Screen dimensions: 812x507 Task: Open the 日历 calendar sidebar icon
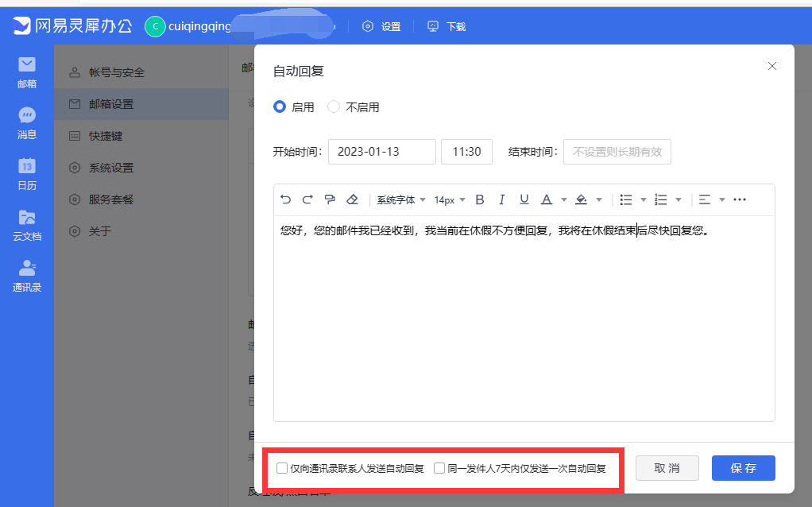pyautogui.click(x=27, y=174)
